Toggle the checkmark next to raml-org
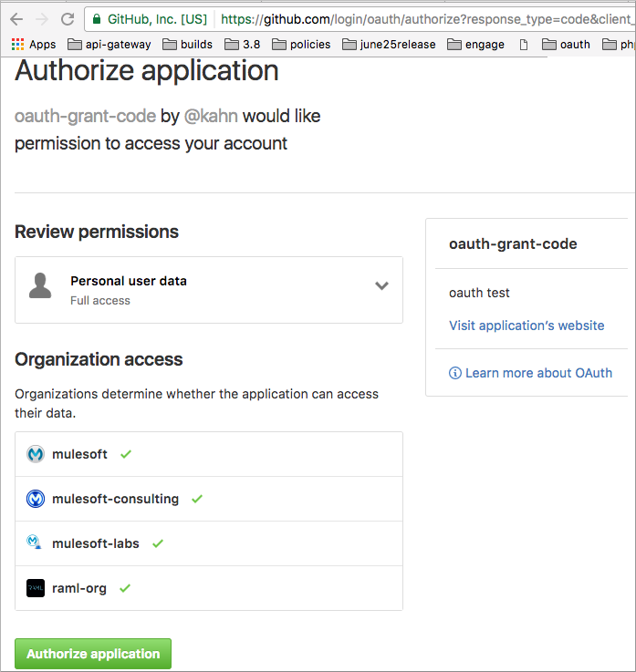The image size is (636, 672). (125, 588)
